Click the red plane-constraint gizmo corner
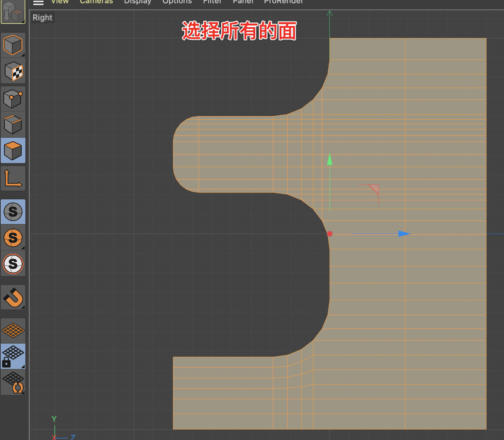The image size is (504, 440). [375, 189]
